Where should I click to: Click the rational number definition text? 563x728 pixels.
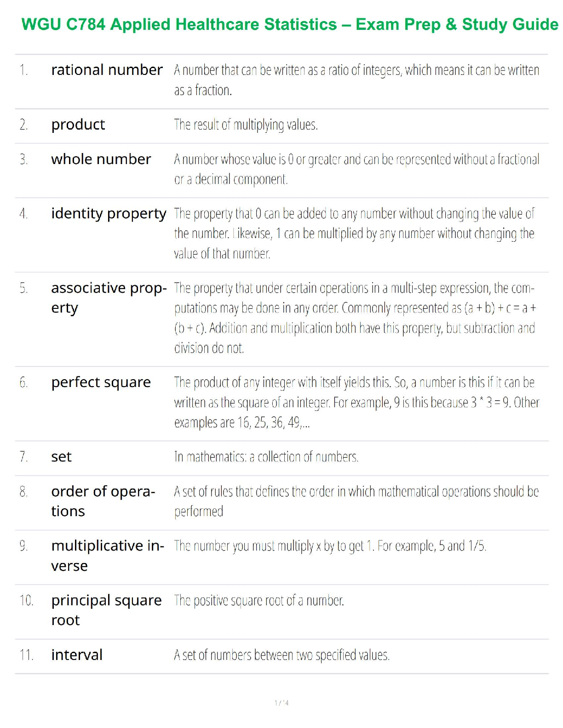[x=356, y=80]
